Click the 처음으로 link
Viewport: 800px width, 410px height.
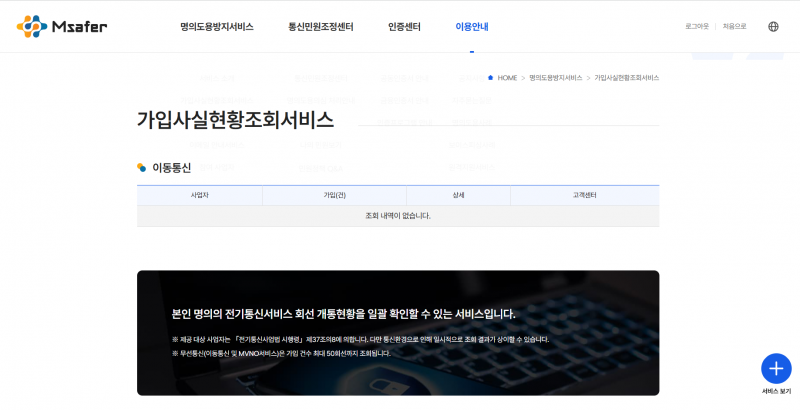pyautogui.click(x=734, y=27)
